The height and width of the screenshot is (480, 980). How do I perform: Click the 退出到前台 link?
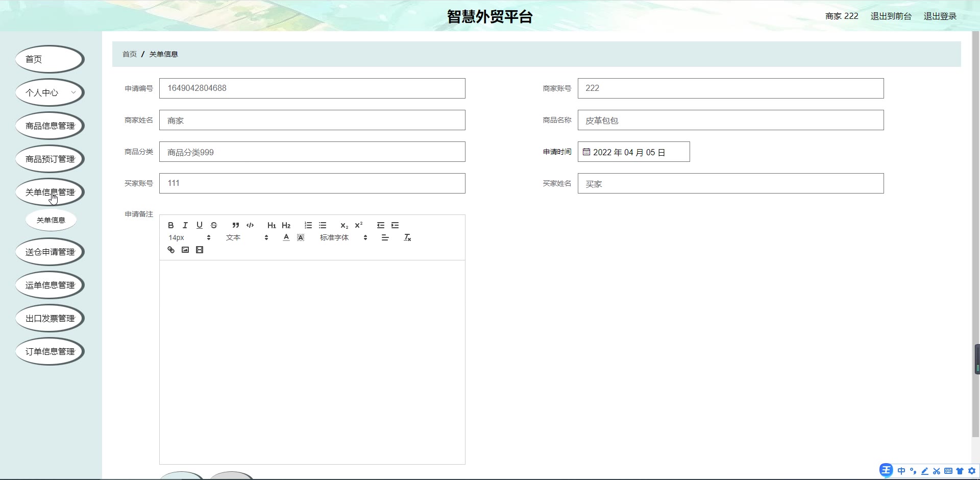pos(891,16)
